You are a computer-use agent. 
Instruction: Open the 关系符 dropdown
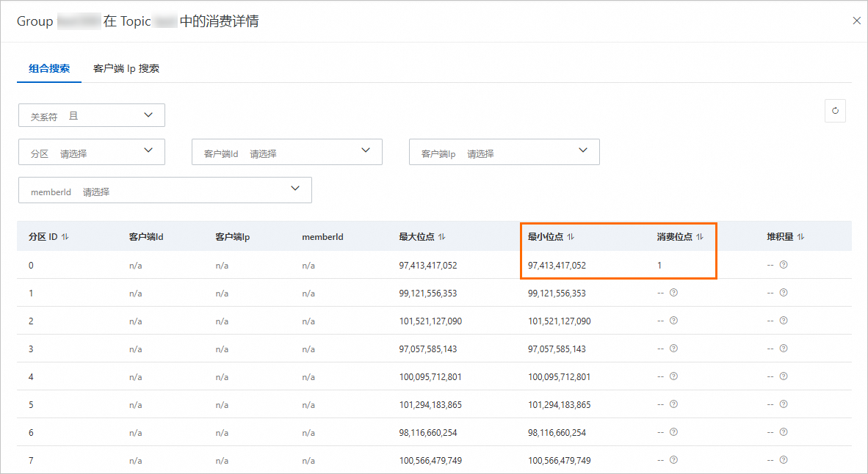[92, 115]
